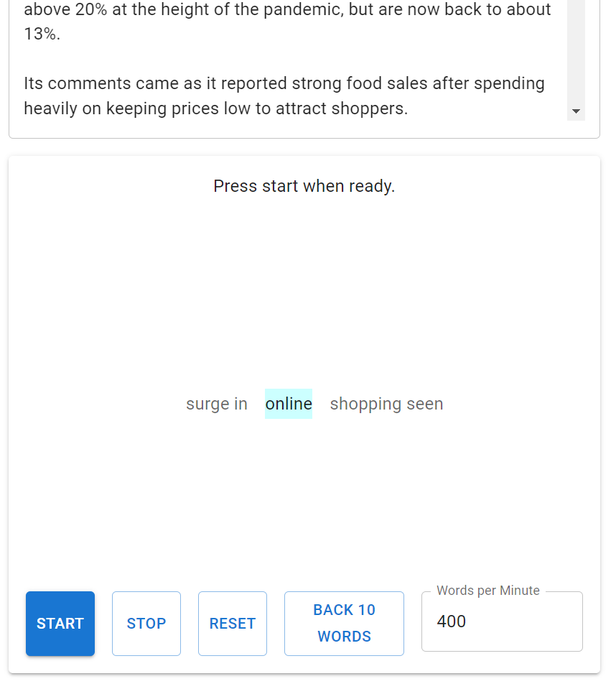The width and height of the screenshot is (616, 684).
Task: Click the highlighted word "online"
Action: (x=289, y=404)
